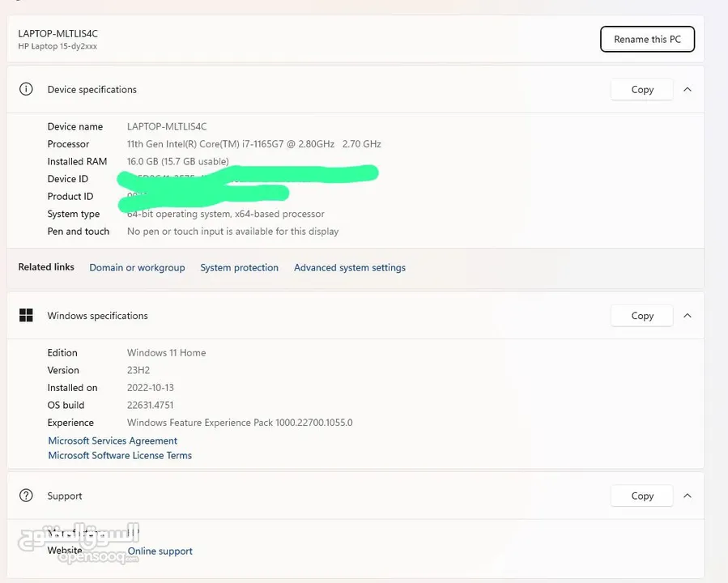Open the System protection link

point(239,268)
